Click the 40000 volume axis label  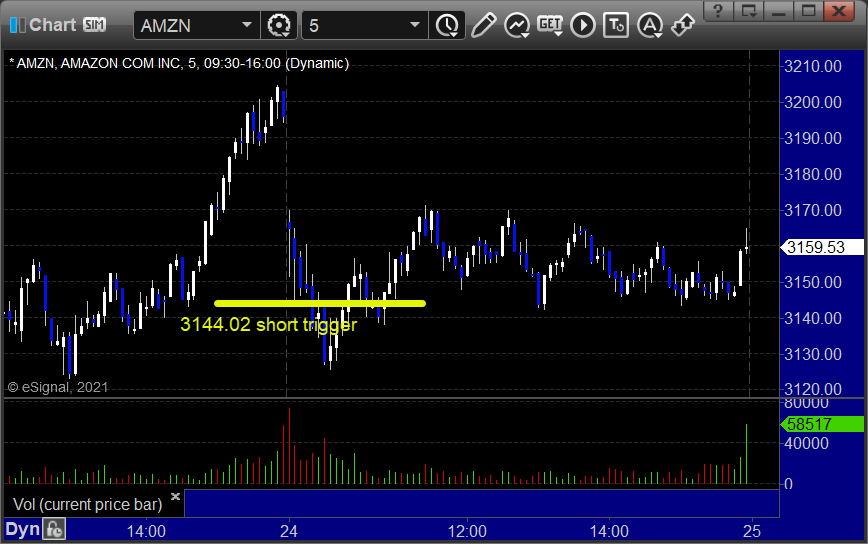[x=806, y=443]
